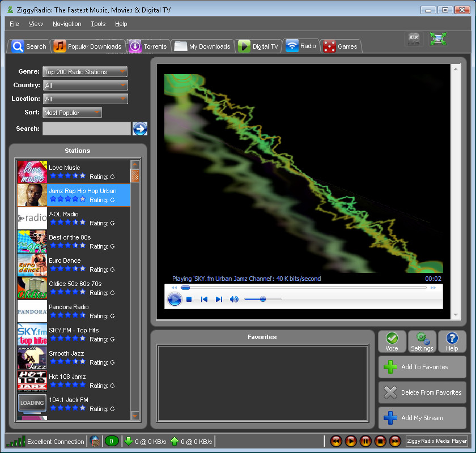Switch to the Torrents tab
The width and height of the screenshot is (476, 453).
(148, 46)
